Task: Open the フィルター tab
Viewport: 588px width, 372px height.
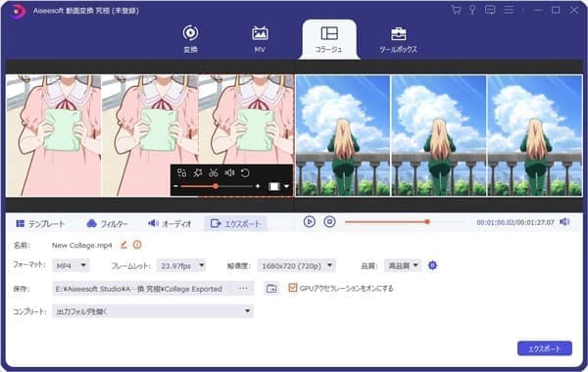Action: click(108, 223)
